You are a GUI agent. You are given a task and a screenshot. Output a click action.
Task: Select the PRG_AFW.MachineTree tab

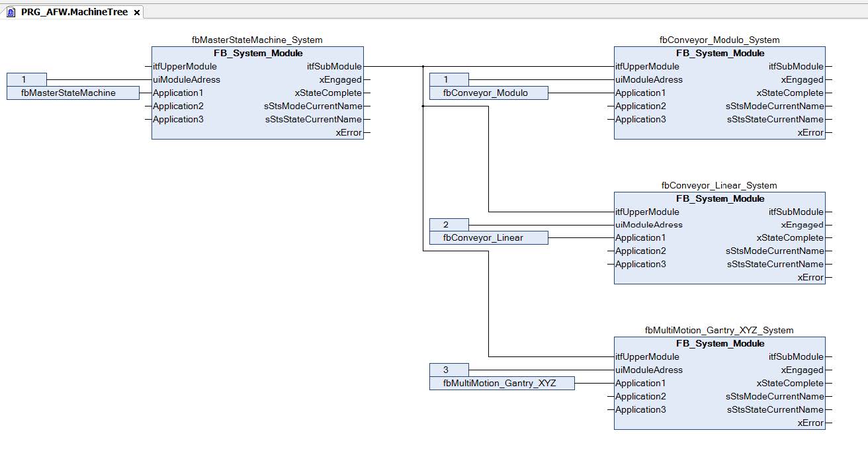[73, 12]
